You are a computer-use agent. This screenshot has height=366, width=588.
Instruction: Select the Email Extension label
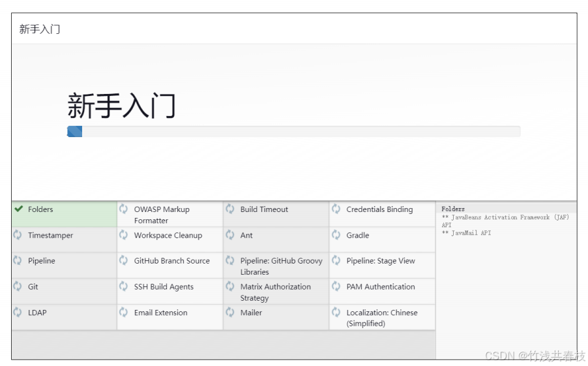pos(160,313)
